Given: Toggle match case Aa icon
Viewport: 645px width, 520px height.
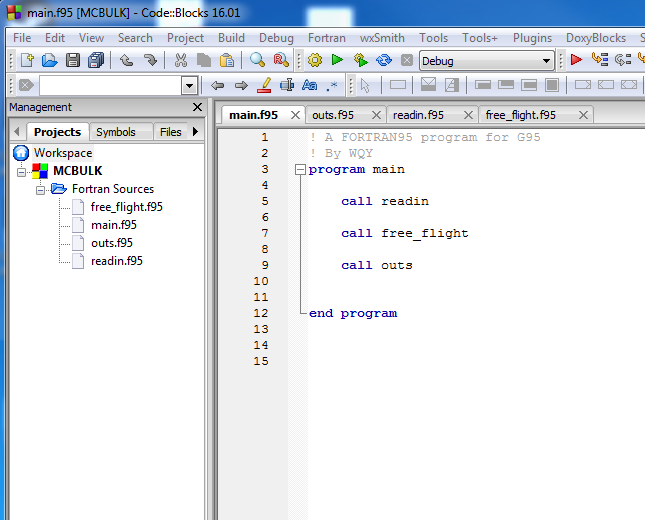Looking at the screenshot, I should 309,85.
